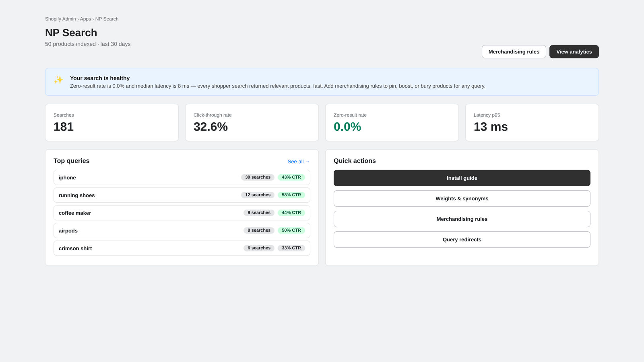Click the 50 products indexed subtitle
The width and height of the screenshot is (644, 362).
[x=88, y=44]
